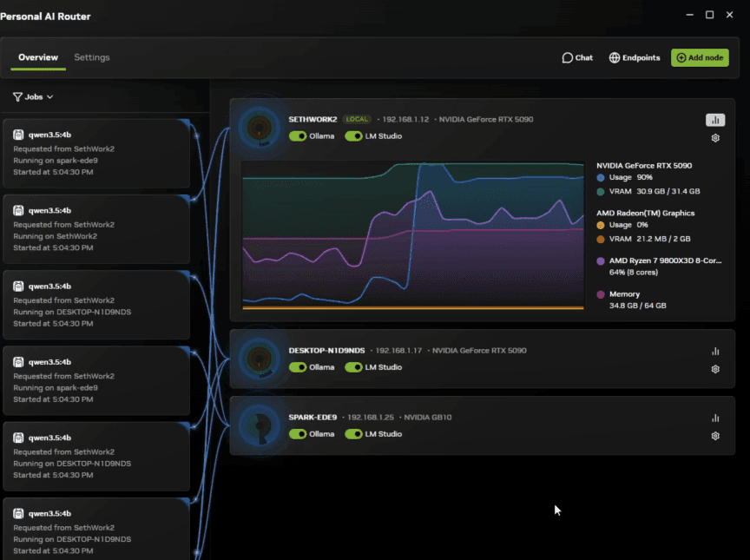Click the funnel filter icon next to Jobs
The height and width of the screenshot is (560, 750).
pyautogui.click(x=17, y=97)
